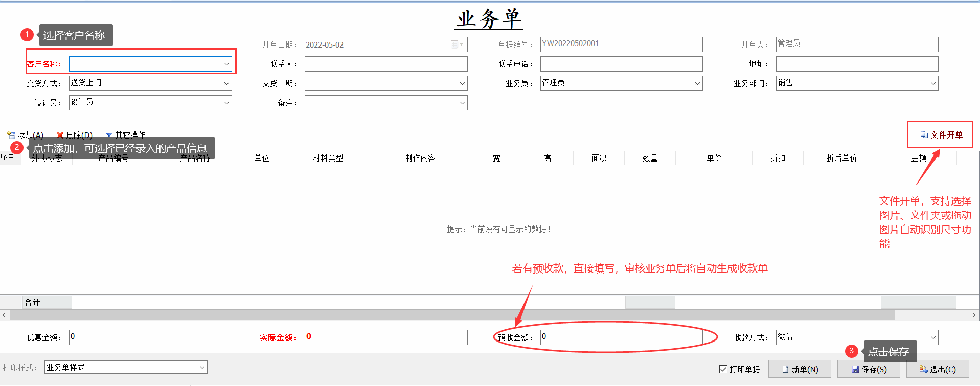The image size is (980, 386).
Task: Click the 优惠金额 discount amount field
Action: coord(150,337)
